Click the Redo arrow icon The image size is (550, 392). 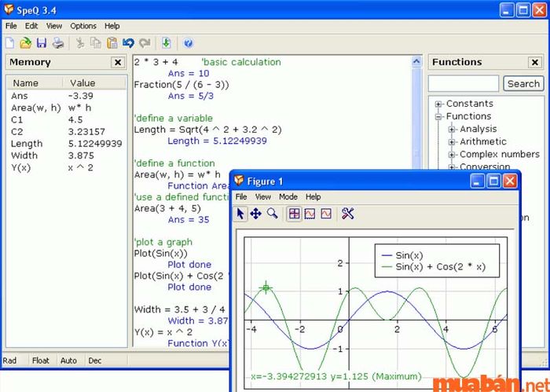pyautogui.click(x=145, y=43)
